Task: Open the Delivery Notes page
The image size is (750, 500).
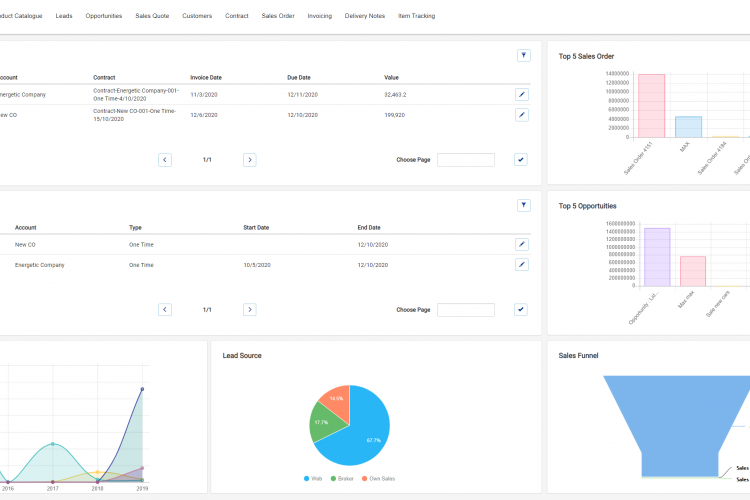Action: tap(364, 16)
